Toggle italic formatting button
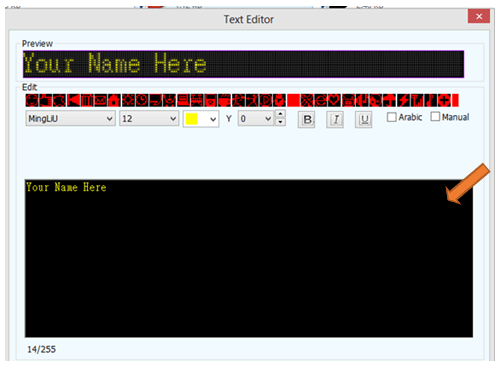The width and height of the screenshot is (496, 372). (x=335, y=120)
